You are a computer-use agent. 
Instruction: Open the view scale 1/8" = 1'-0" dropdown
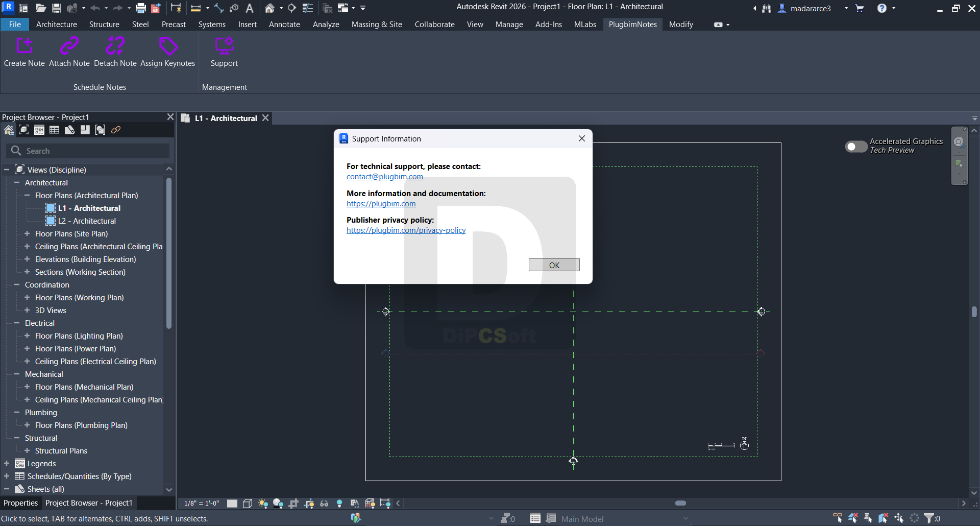coord(202,504)
